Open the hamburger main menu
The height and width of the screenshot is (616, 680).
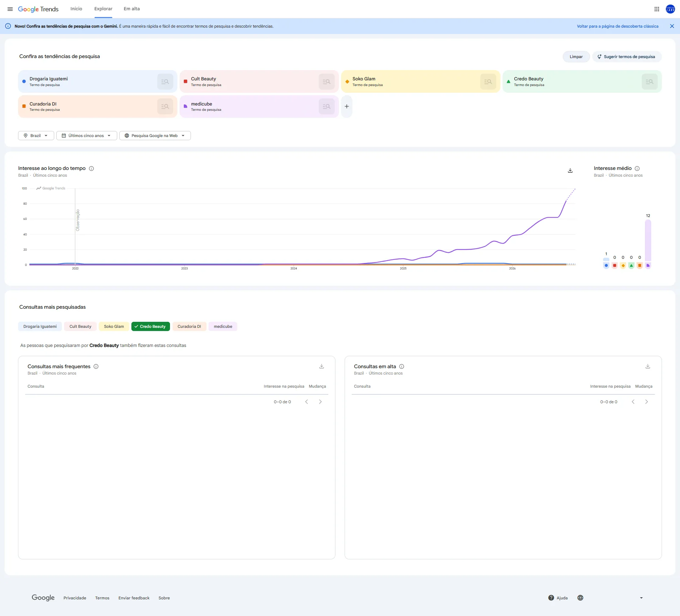(10, 9)
